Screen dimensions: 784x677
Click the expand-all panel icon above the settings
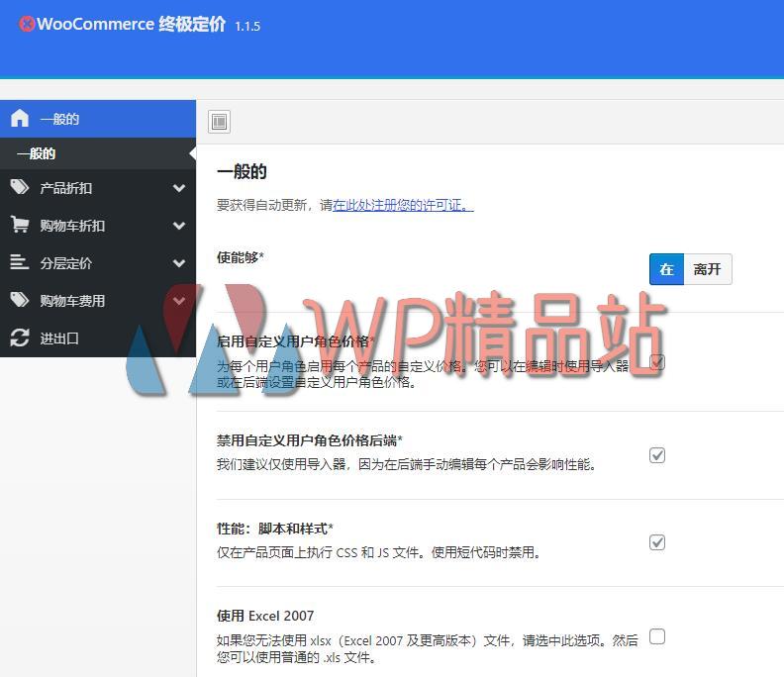pos(219,122)
